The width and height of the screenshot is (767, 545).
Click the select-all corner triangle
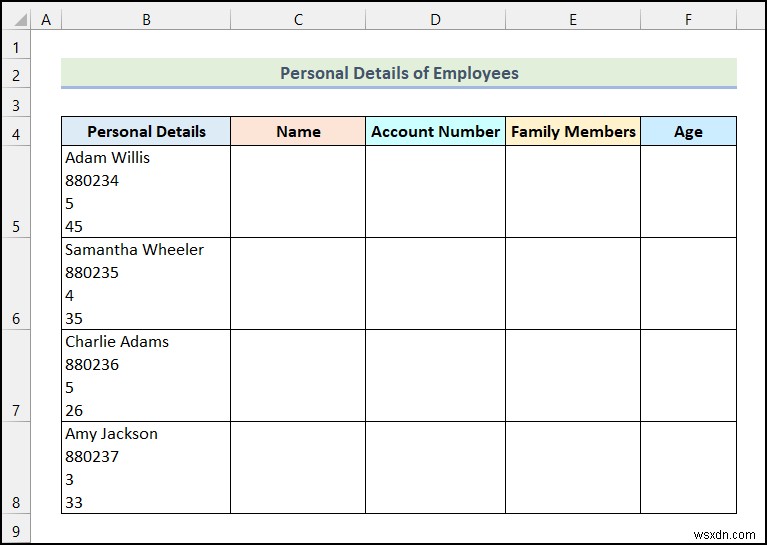(x=20, y=20)
